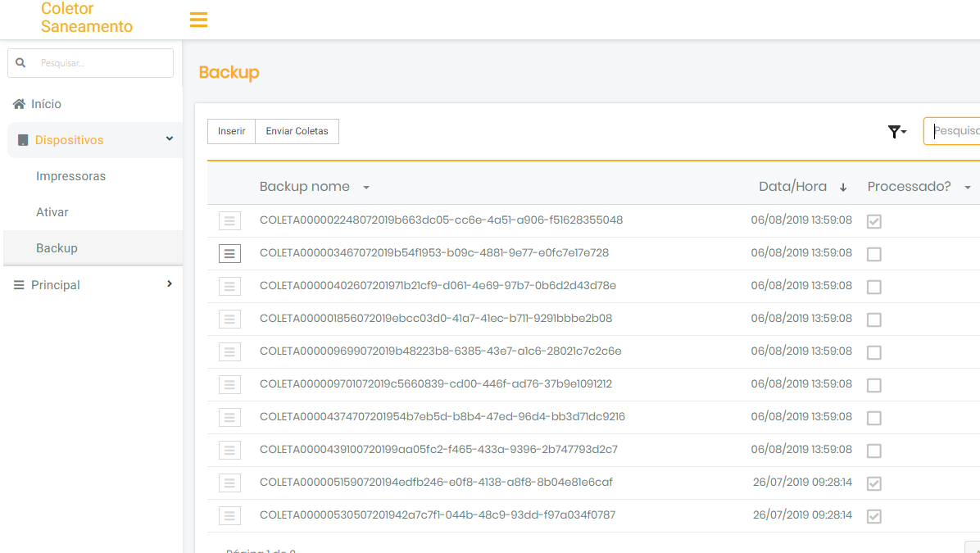980x553 pixels.
Task: Open the filter icon above the table
Action: tap(895, 131)
